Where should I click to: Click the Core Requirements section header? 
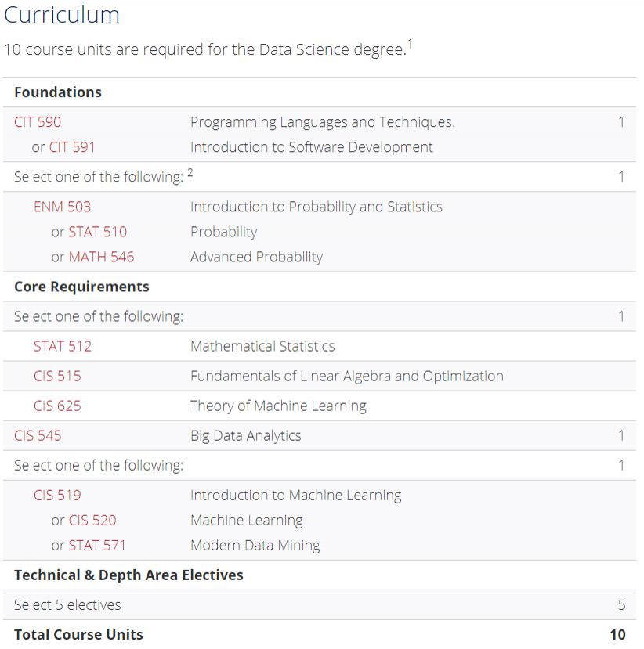81,287
